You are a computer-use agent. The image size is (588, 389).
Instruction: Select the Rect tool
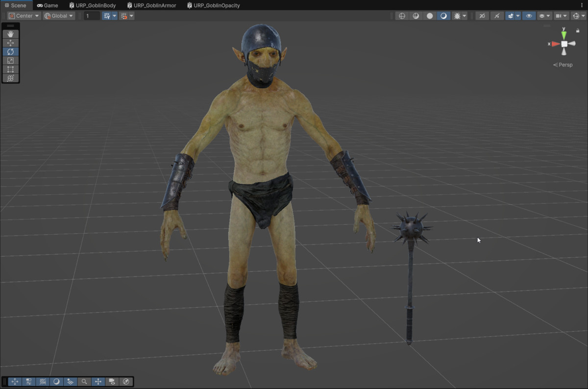point(10,69)
